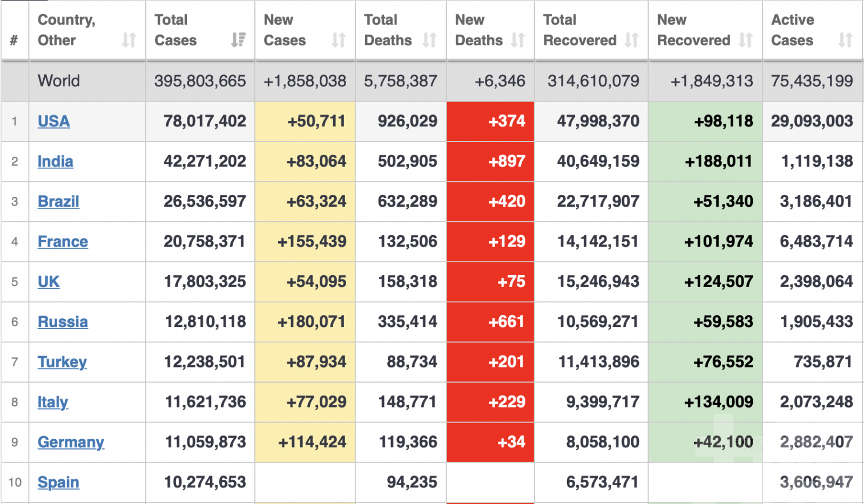
Task: Click the 'Total Recovered' header label
Action: (x=579, y=30)
